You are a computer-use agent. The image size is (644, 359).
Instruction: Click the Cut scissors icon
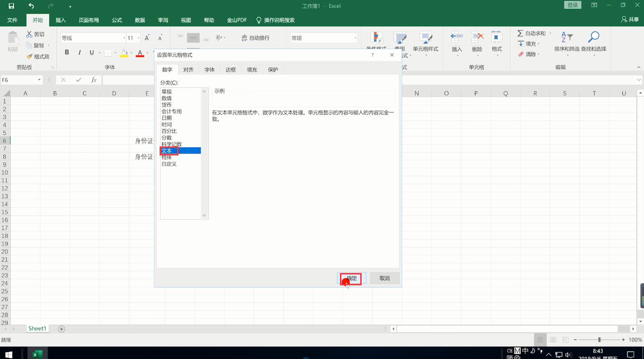coord(29,34)
